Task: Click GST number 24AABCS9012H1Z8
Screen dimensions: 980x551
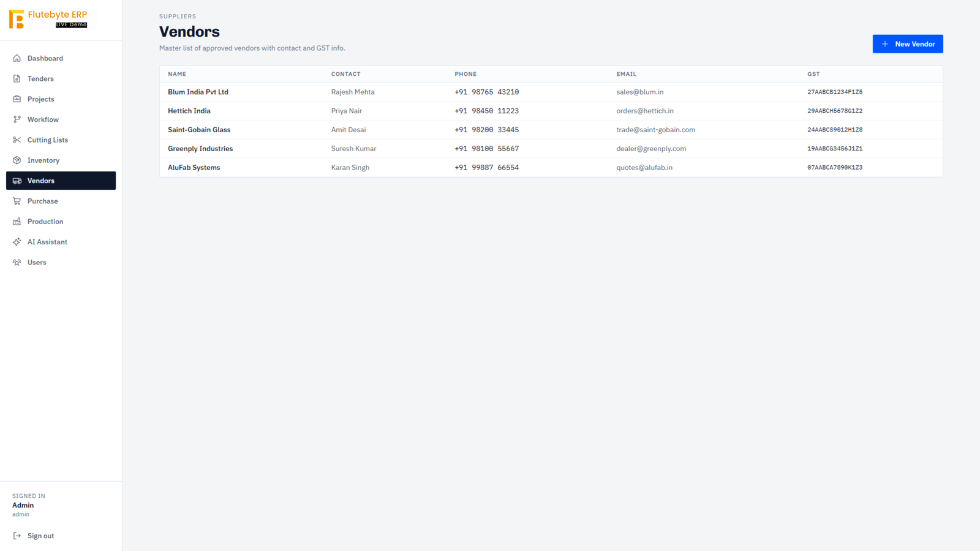Action: pyautogui.click(x=835, y=130)
